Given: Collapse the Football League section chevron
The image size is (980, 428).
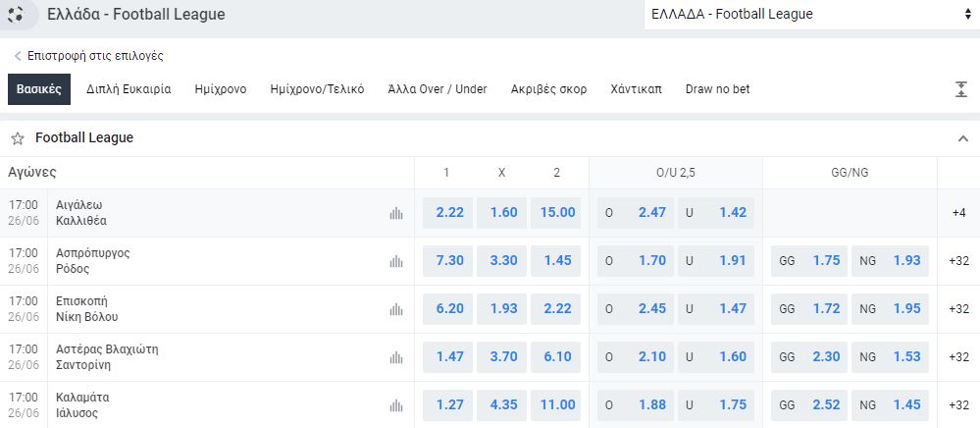Looking at the screenshot, I should pyautogui.click(x=963, y=138).
